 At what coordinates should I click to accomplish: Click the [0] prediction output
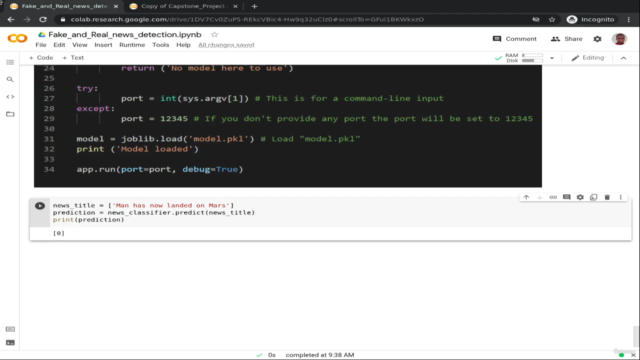pos(59,233)
